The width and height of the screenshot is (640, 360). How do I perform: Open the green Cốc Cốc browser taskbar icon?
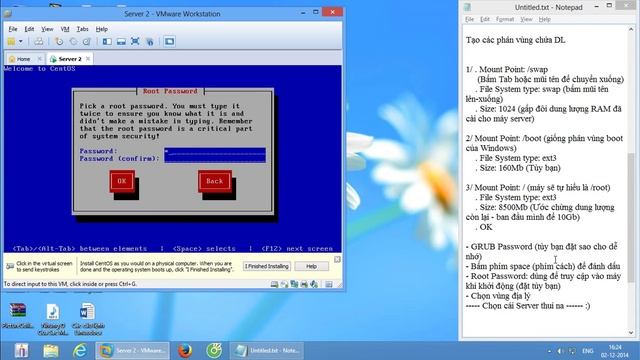(214, 351)
